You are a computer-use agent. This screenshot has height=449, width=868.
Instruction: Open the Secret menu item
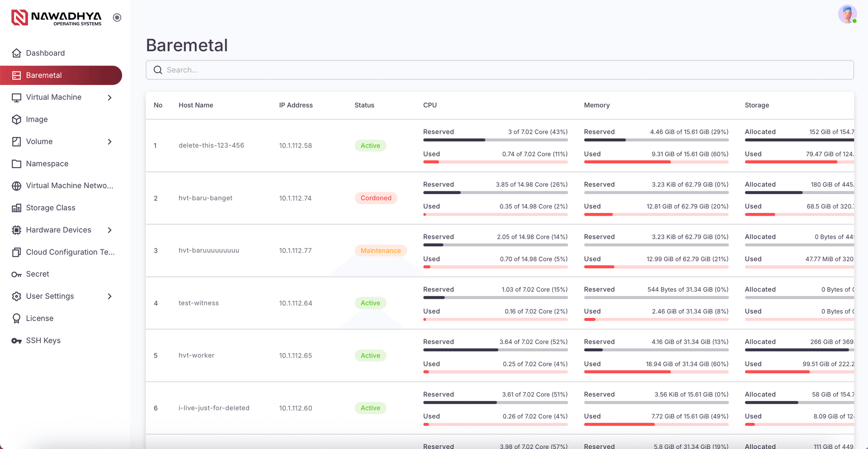pyautogui.click(x=61, y=274)
